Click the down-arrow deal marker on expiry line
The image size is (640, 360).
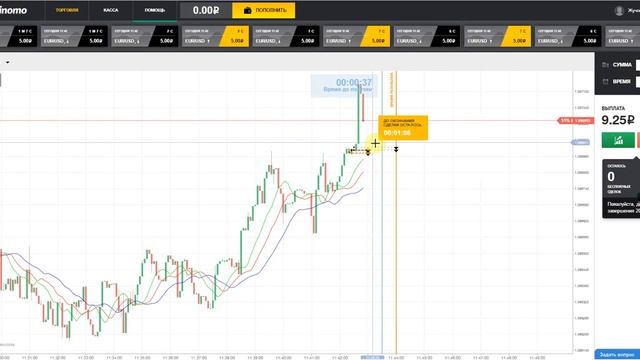[396, 150]
